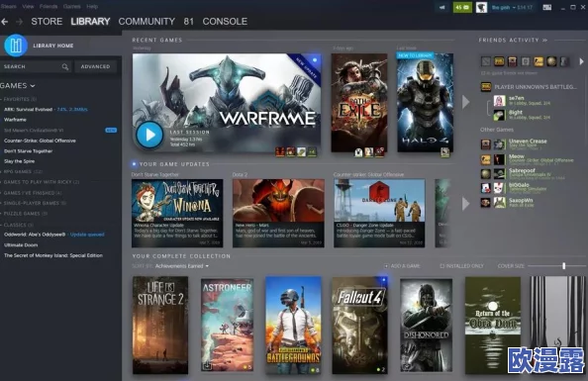This screenshot has height=381, width=588.
Task: Select Slay the Spire in the sidebar
Action: [19, 161]
